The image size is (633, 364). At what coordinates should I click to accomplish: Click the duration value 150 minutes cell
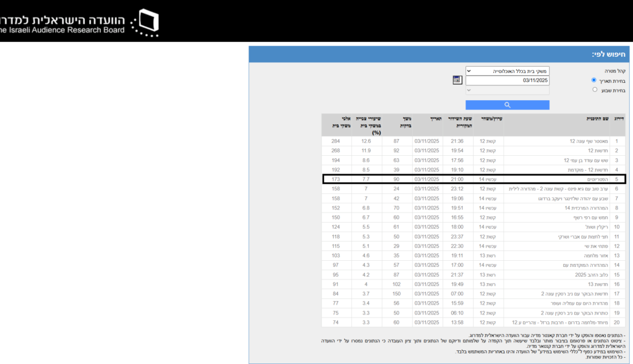point(396,294)
